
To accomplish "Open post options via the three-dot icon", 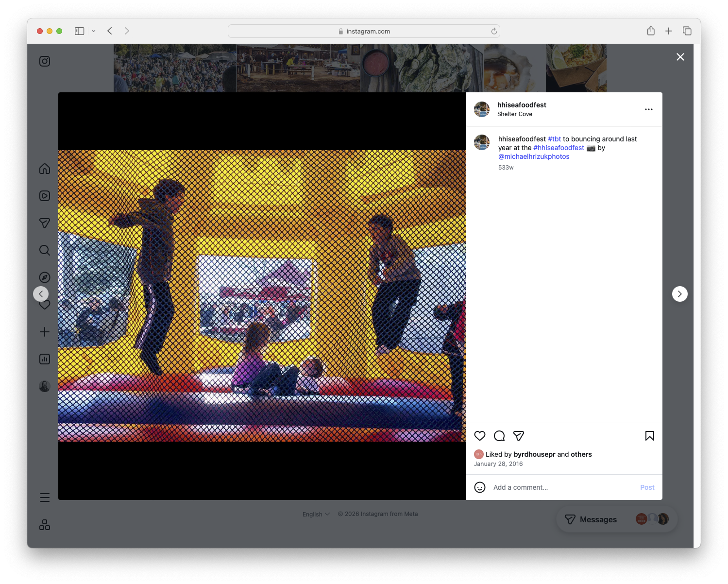I will [649, 109].
